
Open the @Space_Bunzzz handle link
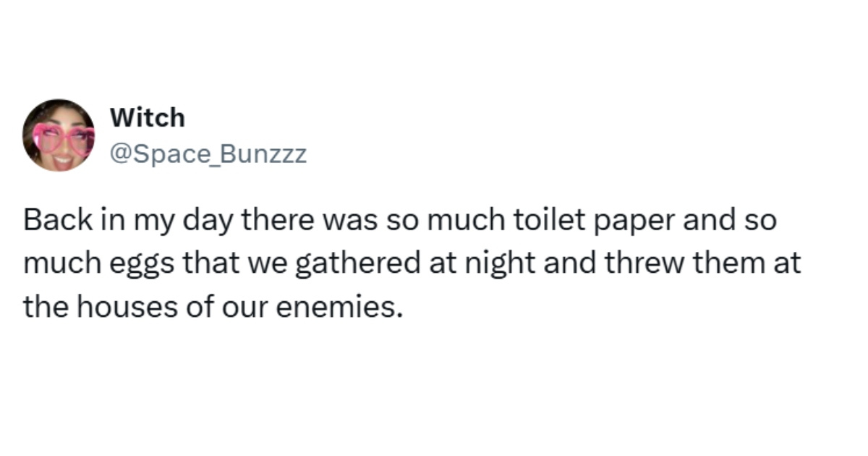coord(208,153)
